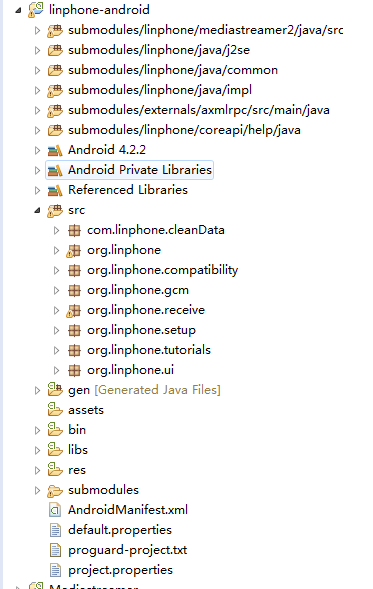Click the org.linphone.ui package icon
This screenshot has height=589, width=373.
click(x=74, y=370)
